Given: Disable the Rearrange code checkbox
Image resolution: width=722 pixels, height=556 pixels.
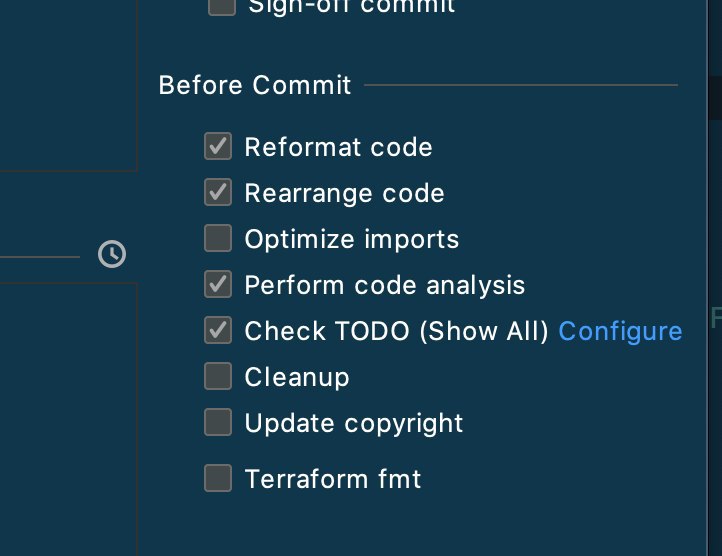Looking at the screenshot, I should coord(218,192).
